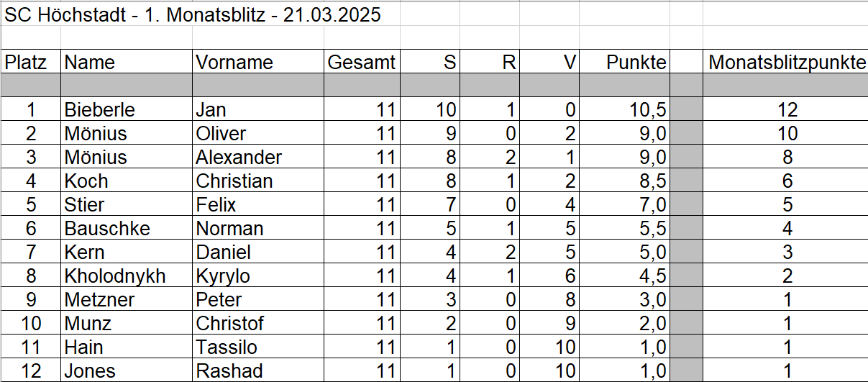868x382 pixels.
Task: Click the Gesamt column header
Action: pyautogui.click(x=361, y=63)
